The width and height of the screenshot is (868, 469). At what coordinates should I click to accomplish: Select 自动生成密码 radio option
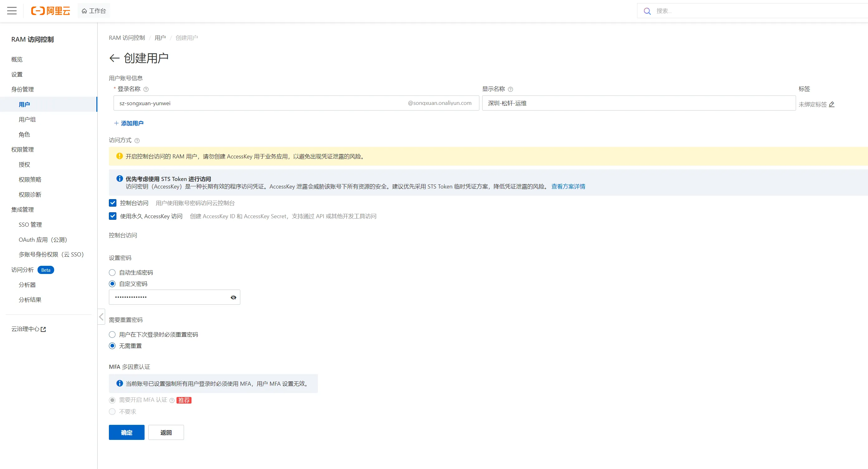(x=112, y=272)
